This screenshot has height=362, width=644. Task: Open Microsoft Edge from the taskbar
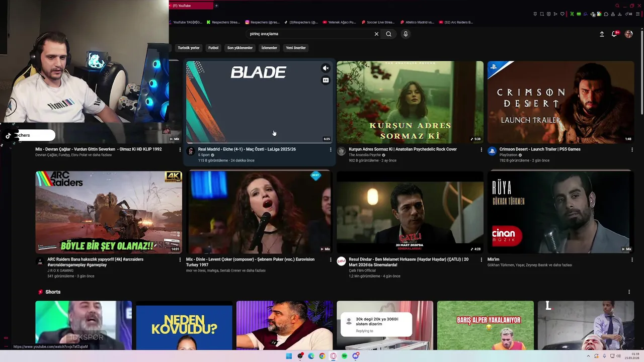[x=311, y=356]
